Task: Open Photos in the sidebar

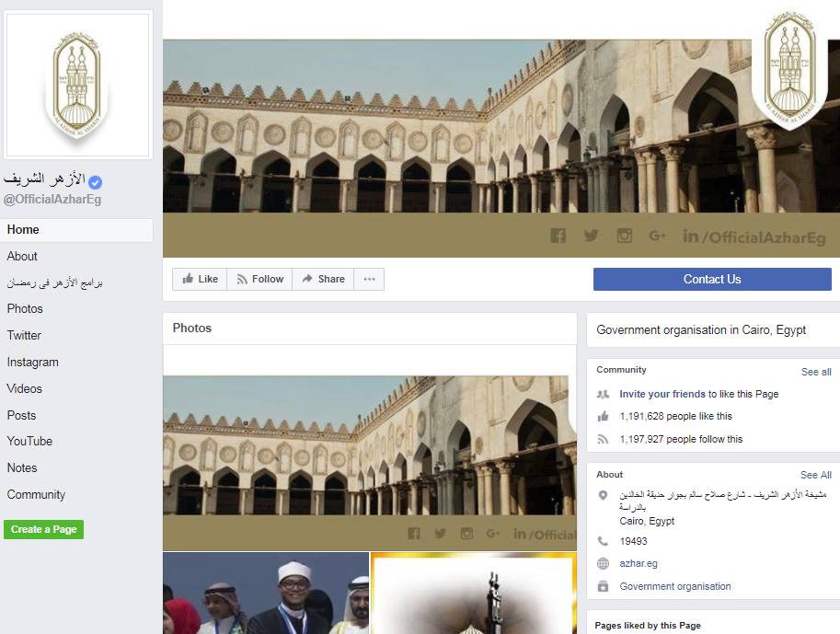Action: 25,309
